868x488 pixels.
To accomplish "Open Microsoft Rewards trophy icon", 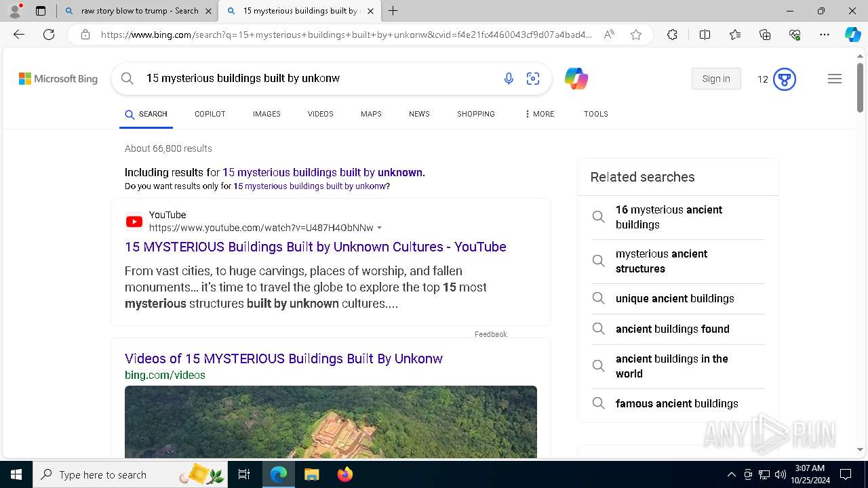I will [x=785, y=79].
